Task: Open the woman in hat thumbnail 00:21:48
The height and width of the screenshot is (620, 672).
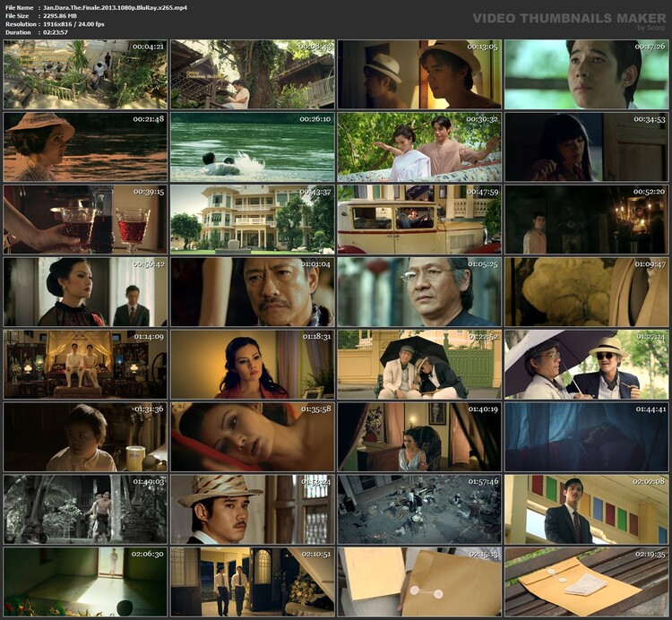Action: click(85, 147)
